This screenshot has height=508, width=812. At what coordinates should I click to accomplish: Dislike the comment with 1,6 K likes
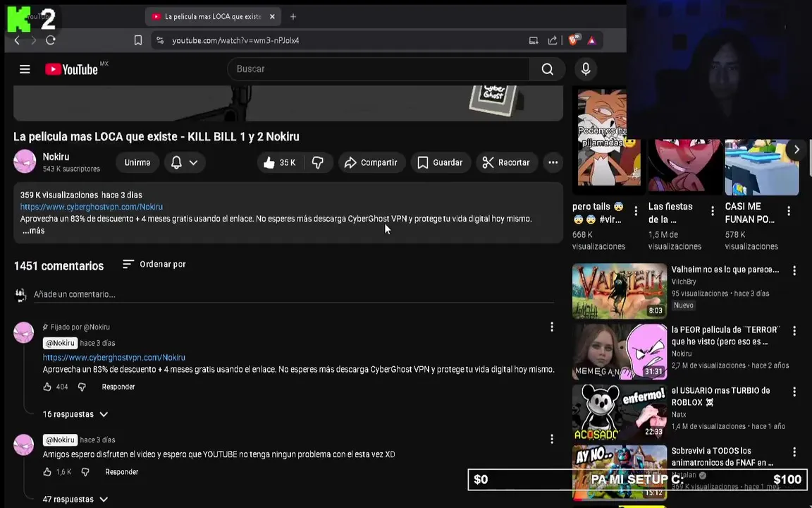85,472
